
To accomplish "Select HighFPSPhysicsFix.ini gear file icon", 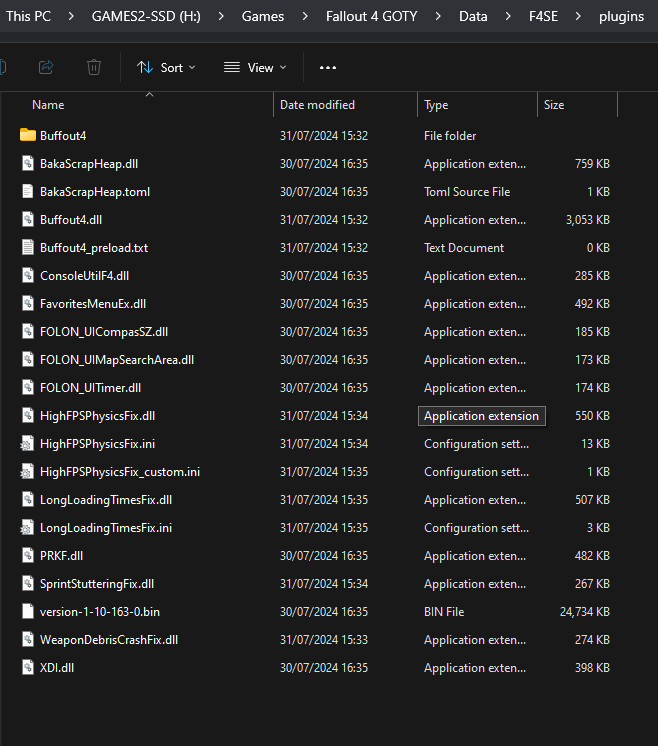I will [x=27, y=444].
